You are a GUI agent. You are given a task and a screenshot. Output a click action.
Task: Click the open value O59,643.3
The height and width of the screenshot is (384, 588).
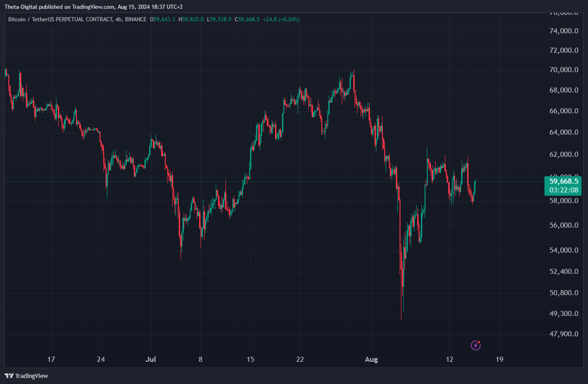(x=163, y=19)
